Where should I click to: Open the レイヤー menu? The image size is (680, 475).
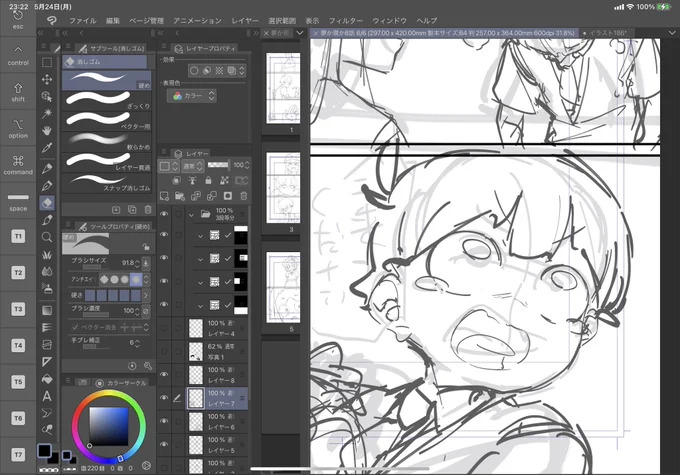245,20
